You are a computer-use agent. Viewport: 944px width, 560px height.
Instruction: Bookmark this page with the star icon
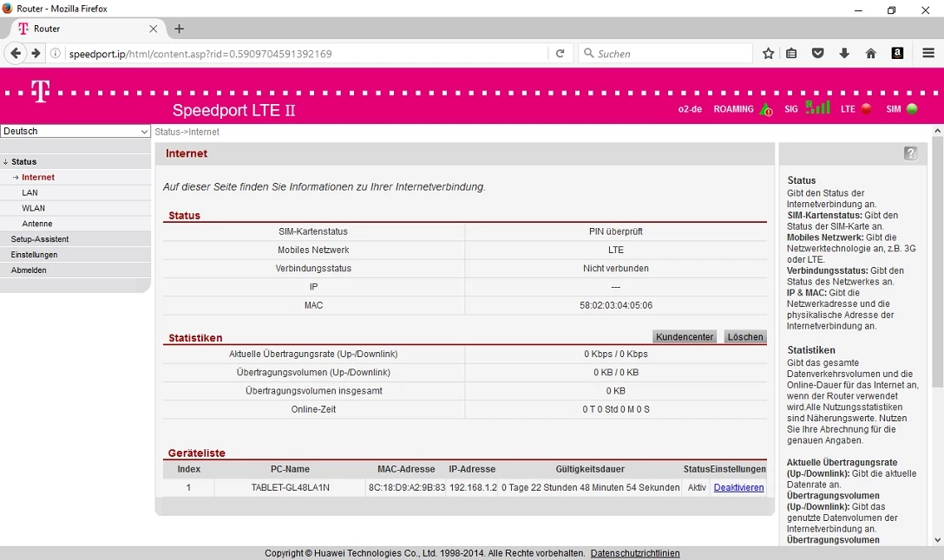pos(768,54)
